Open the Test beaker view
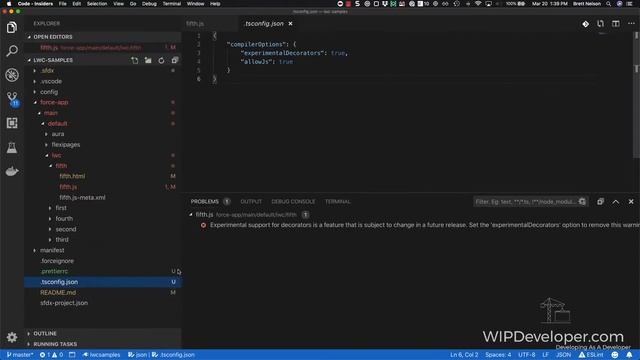640x360 pixels. pos(12,147)
